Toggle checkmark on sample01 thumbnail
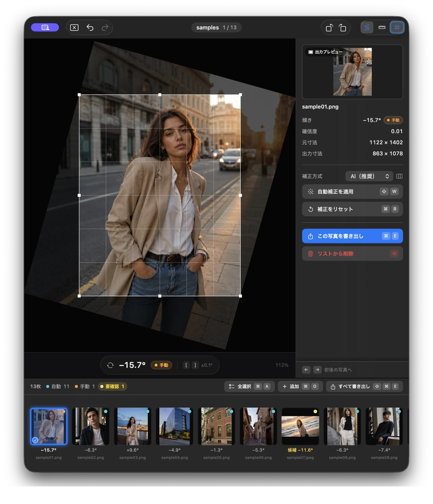Viewport: 433px width, 504px height. point(35,440)
